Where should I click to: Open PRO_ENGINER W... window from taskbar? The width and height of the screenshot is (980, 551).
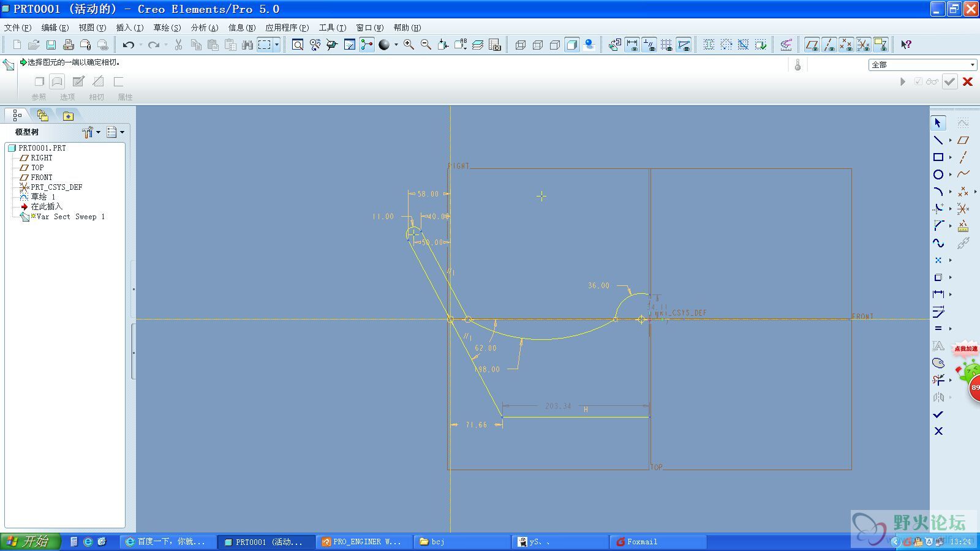tap(364, 542)
